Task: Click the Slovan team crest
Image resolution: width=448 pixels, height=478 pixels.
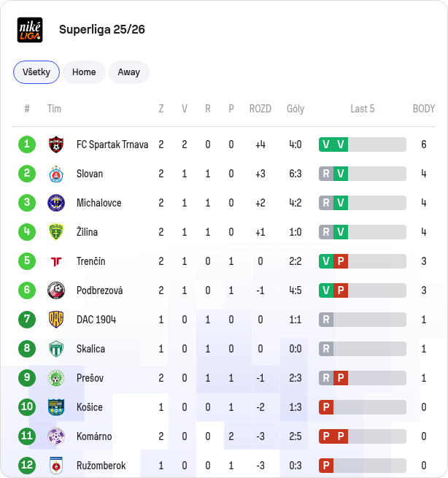Action: [x=56, y=174]
